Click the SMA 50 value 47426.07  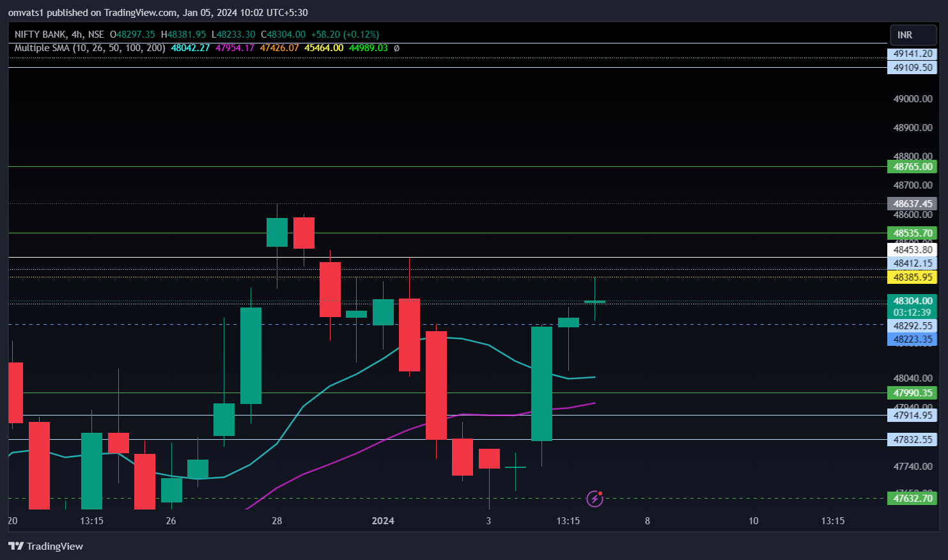tap(279, 48)
